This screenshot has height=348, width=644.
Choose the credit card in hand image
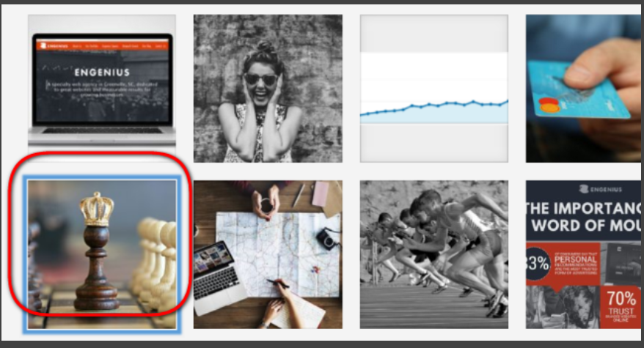pos(584,88)
